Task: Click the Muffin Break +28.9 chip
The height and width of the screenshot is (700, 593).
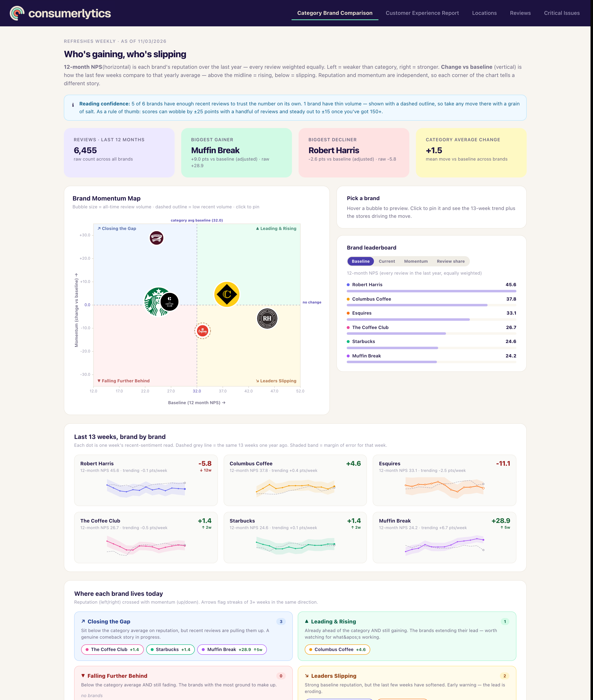Action: pyautogui.click(x=232, y=649)
